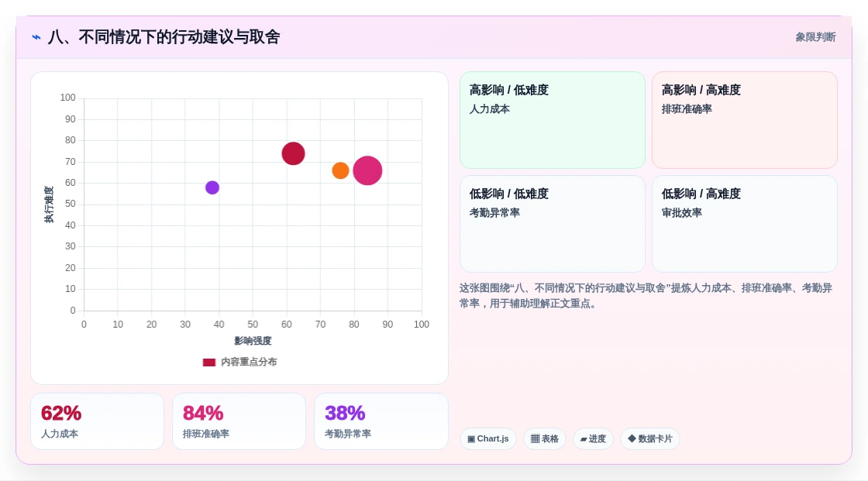
Task: Click the diamond icon in the 数据卡片 chip
Action: (x=632, y=438)
